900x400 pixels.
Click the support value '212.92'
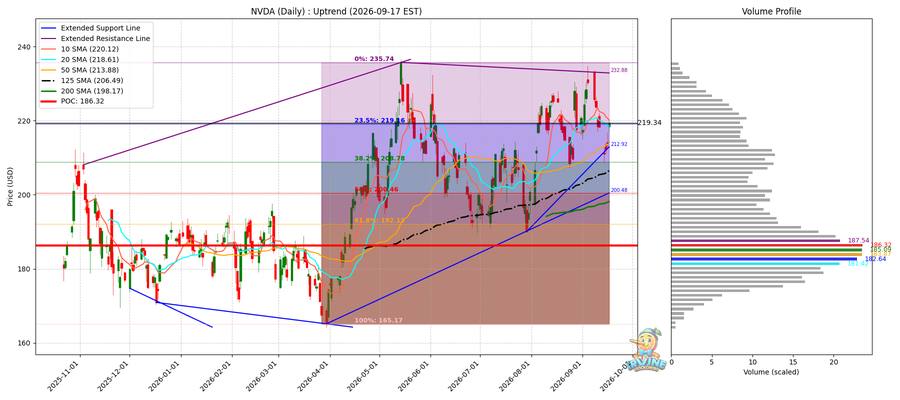619,144
